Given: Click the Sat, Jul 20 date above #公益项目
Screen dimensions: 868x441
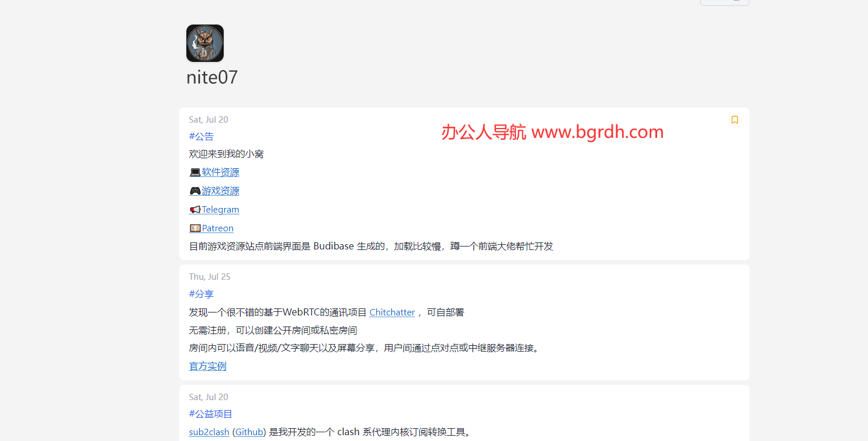Looking at the screenshot, I should point(209,397).
